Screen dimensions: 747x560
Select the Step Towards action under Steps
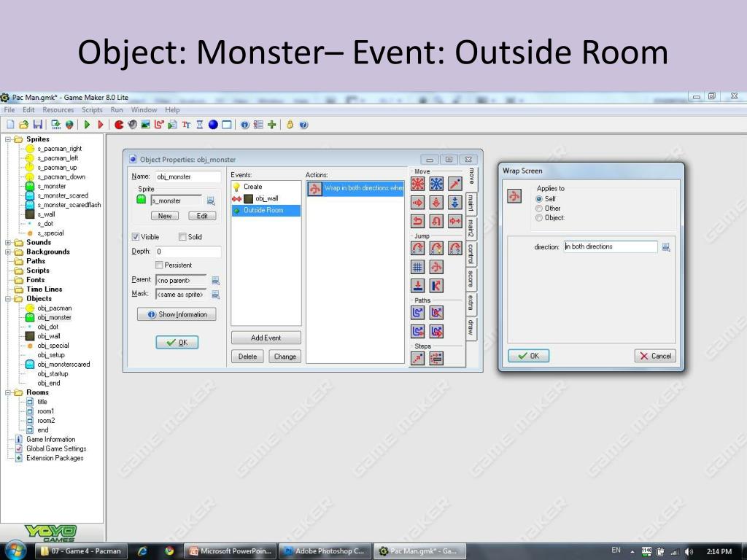(418, 358)
